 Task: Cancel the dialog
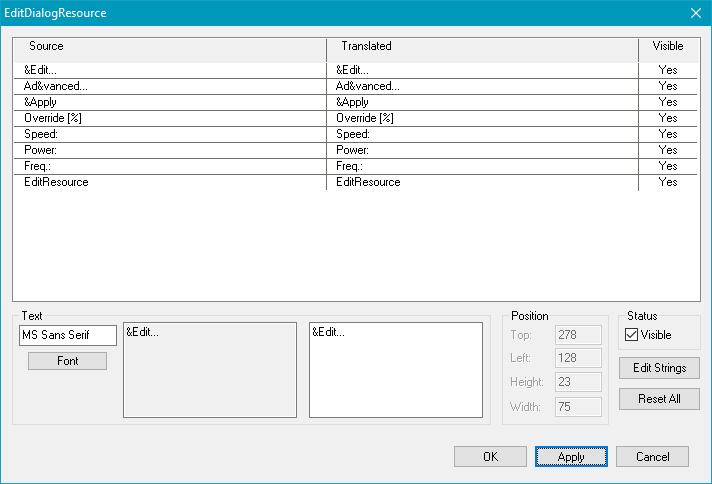click(x=651, y=457)
